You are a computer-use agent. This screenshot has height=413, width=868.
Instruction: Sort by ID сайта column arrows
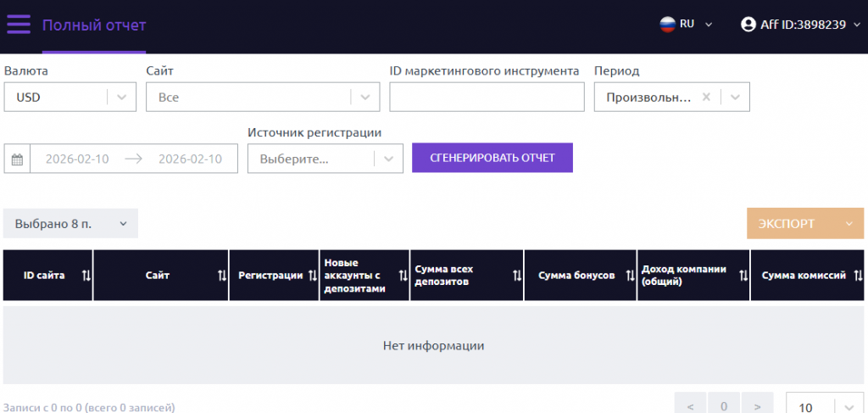coord(86,276)
